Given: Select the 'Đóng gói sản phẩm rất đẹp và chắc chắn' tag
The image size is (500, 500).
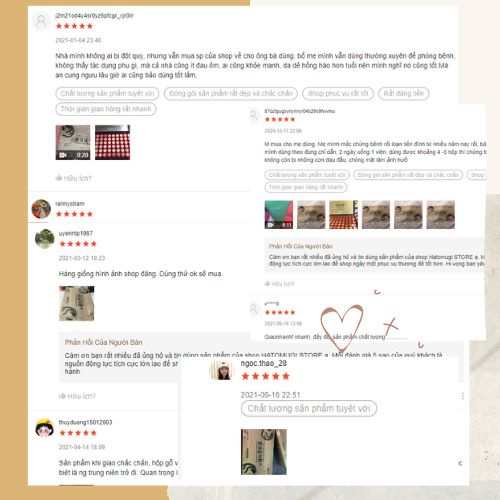Looking at the screenshot, I should (x=231, y=93).
